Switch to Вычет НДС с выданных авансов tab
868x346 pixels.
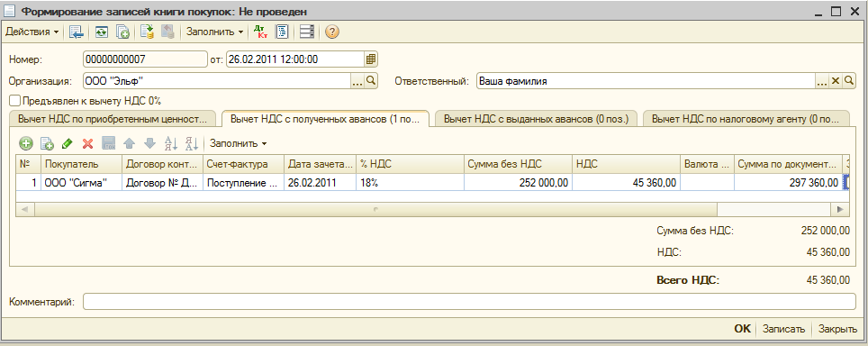click(x=537, y=119)
